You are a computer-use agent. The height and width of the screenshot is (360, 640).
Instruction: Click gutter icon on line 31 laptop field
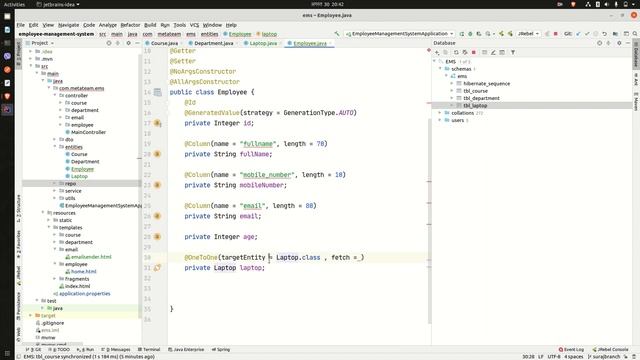click(x=157, y=268)
